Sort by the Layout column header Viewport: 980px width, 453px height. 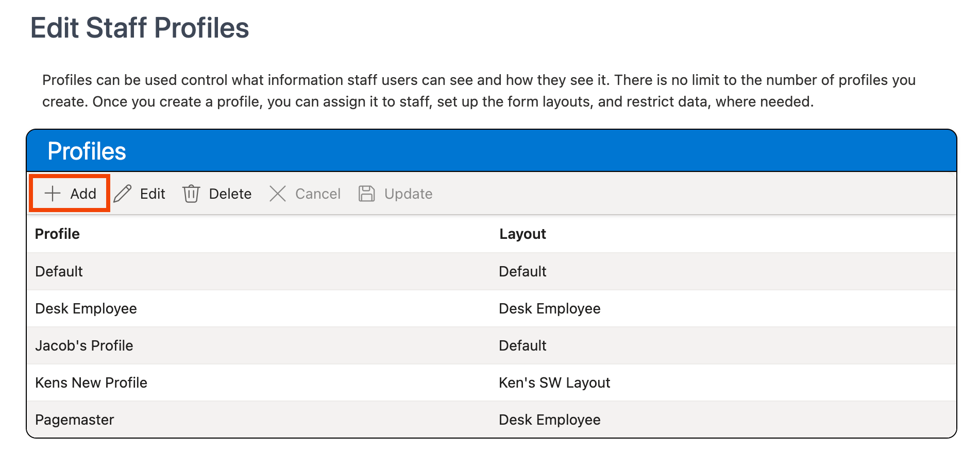522,234
